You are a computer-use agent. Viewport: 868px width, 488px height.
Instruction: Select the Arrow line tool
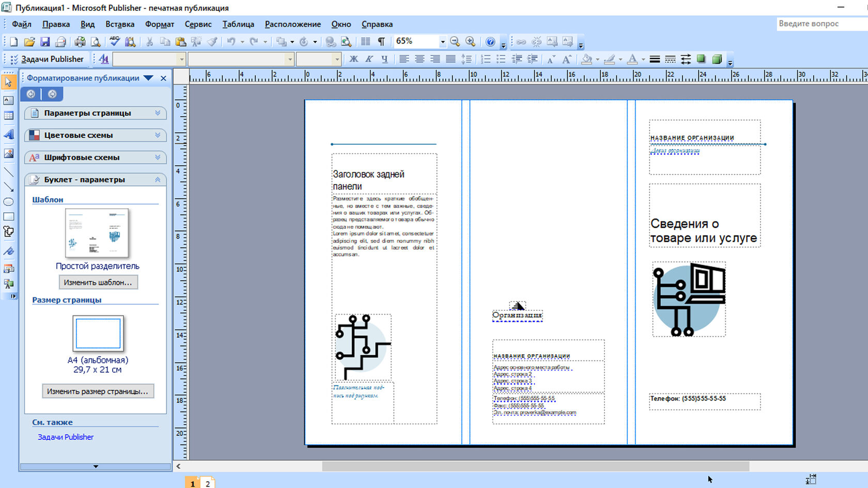(x=9, y=187)
